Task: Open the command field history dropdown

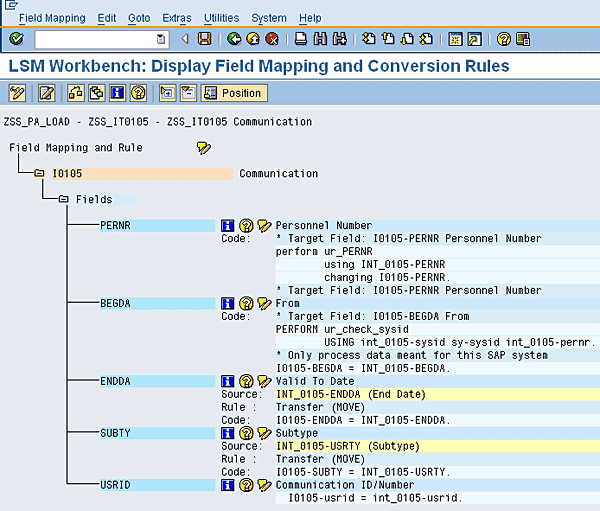Action: point(161,39)
